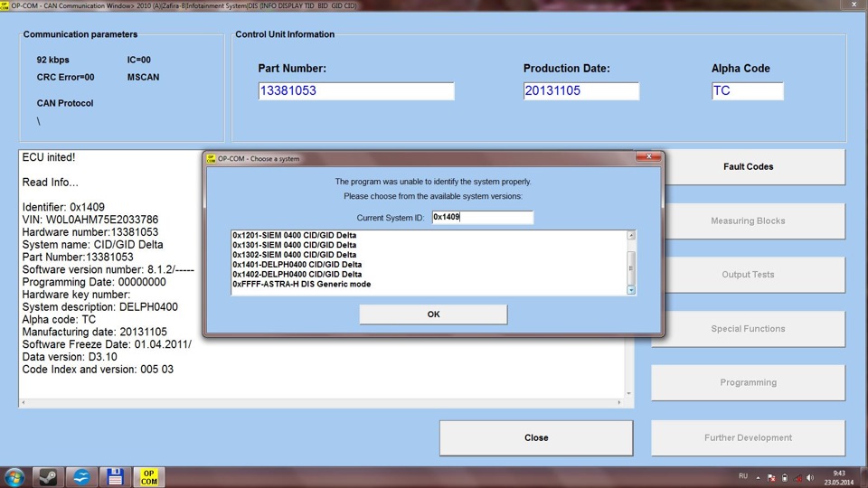Click the battery tray icon
This screenshot has height=488, width=868.
tap(785, 477)
